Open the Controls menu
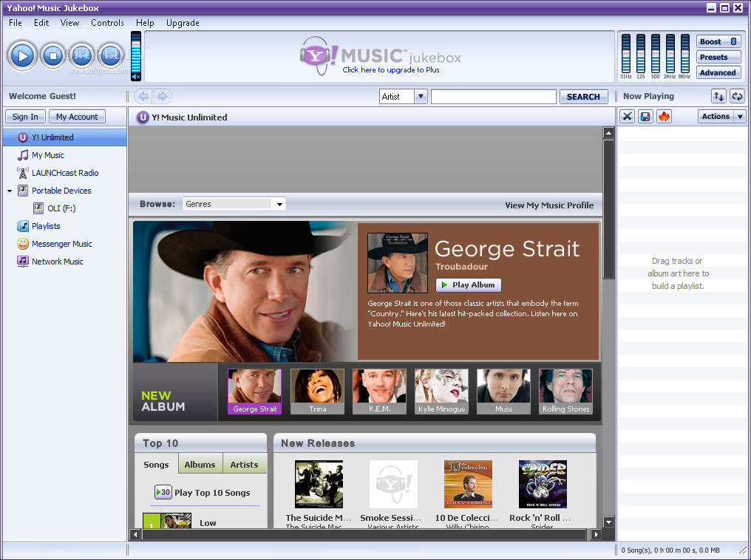 (x=107, y=22)
